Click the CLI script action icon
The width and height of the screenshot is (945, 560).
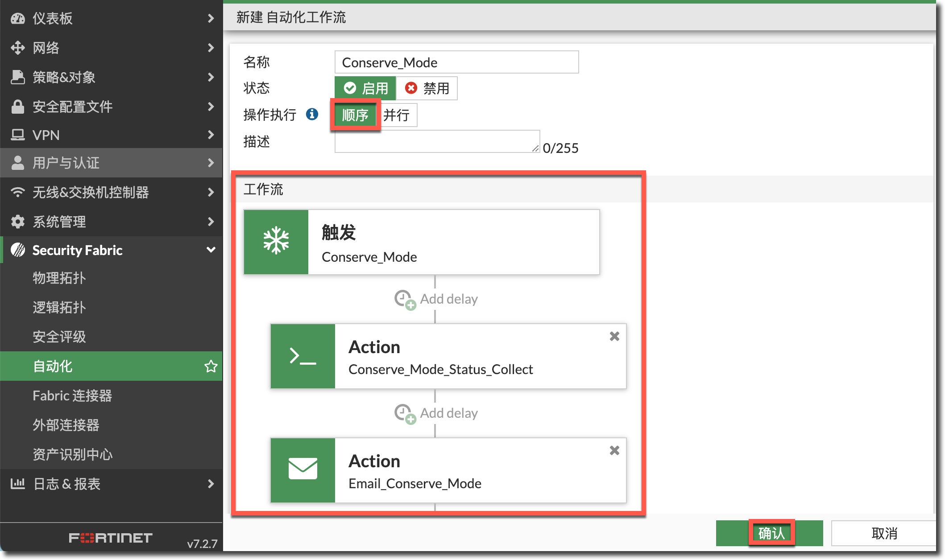303,356
